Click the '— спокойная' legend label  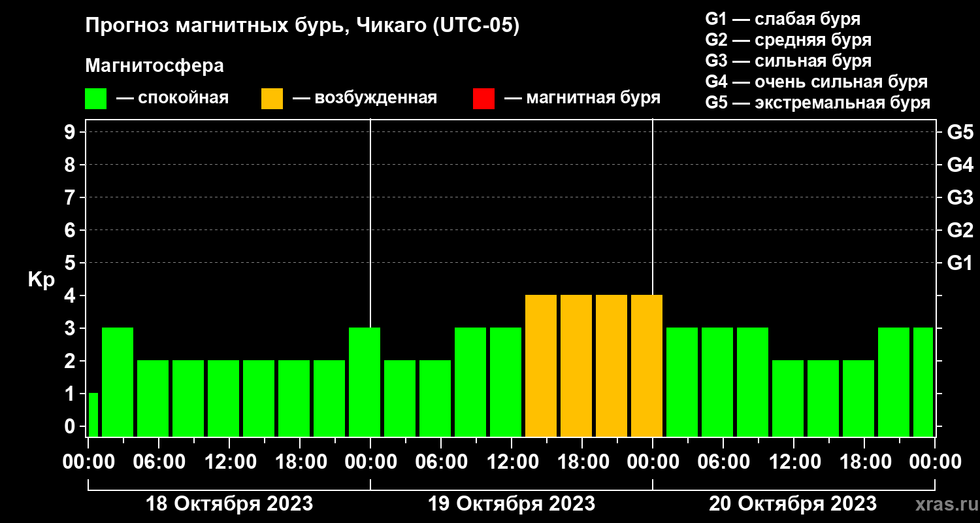point(172,98)
